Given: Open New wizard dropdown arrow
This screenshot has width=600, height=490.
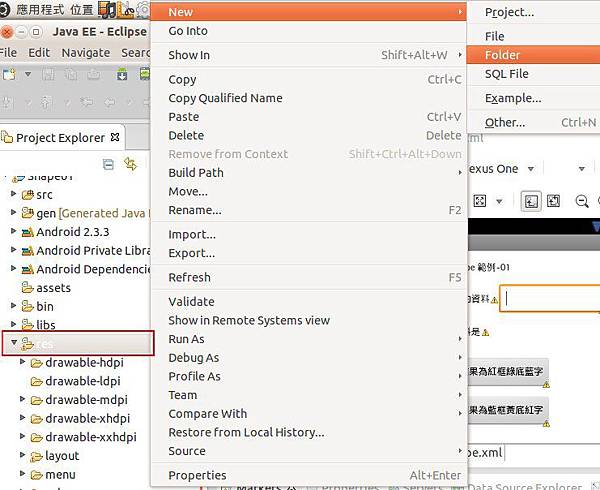Looking at the screenshot, I should (28, 74).
